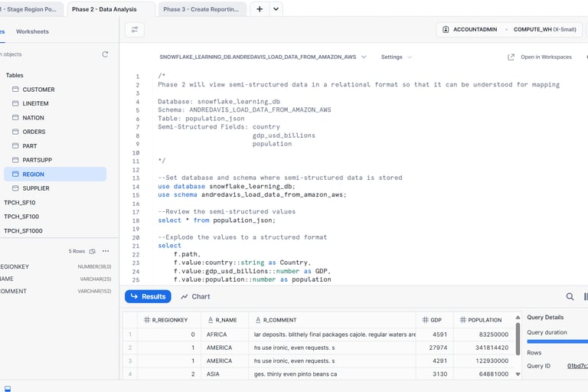Screen dimensions: 588x392
Task: Open the filter settings sliders icon
Action: pyautogui.click(x=135, y=30)
